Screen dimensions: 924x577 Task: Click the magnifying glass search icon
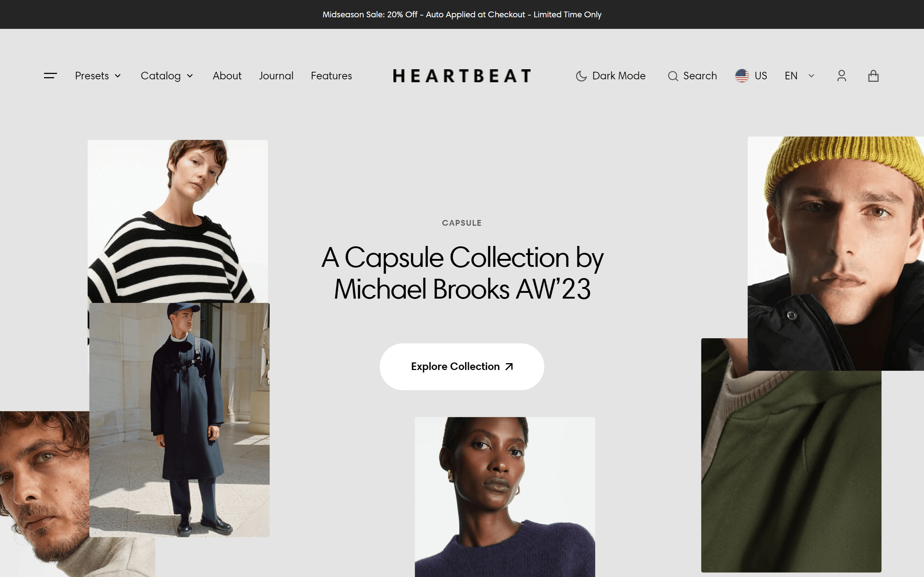673,76
